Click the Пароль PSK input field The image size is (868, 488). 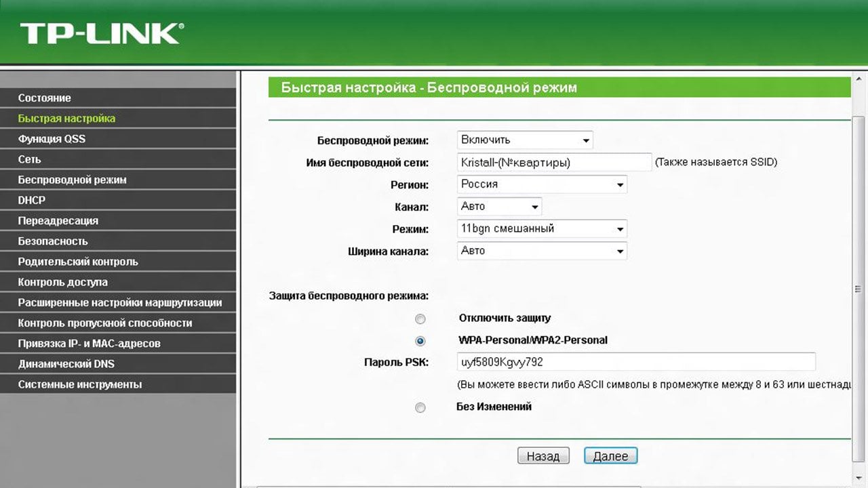[636, 362]
